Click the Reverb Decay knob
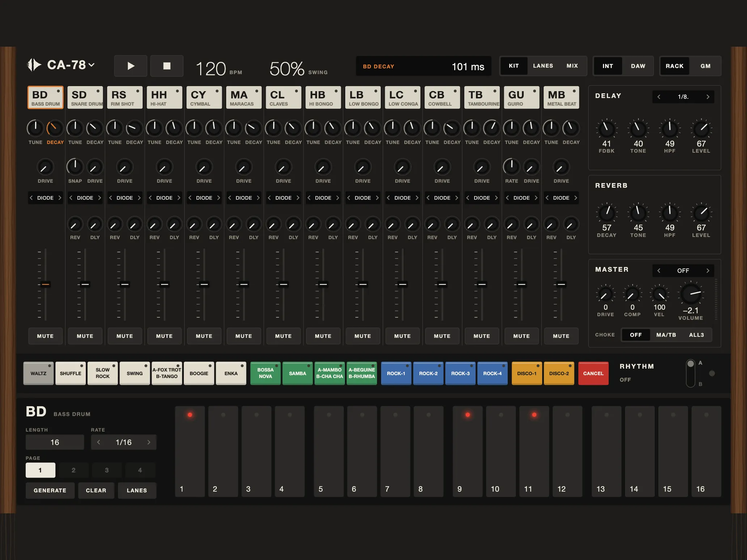The image size is (747, 560). [607, 213]
